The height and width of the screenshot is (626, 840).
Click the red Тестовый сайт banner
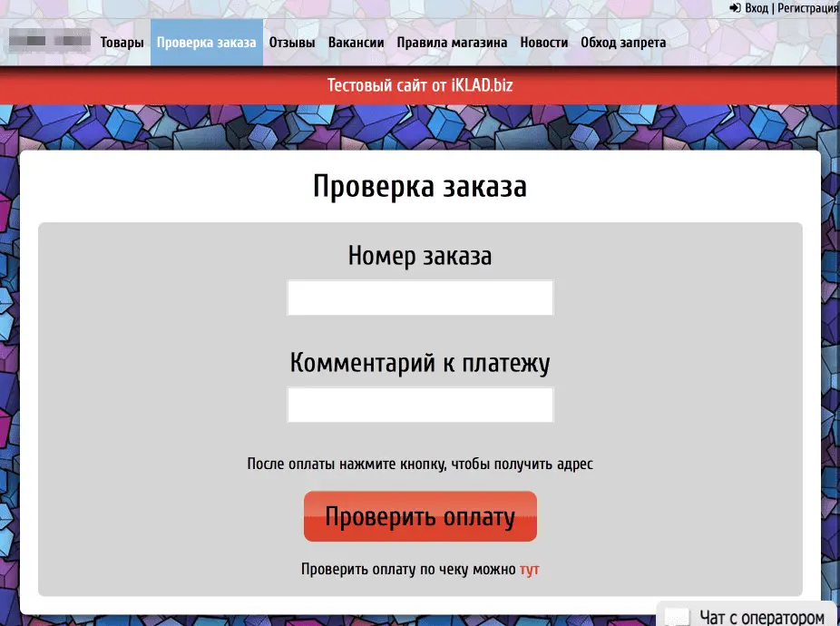(420, 86)
